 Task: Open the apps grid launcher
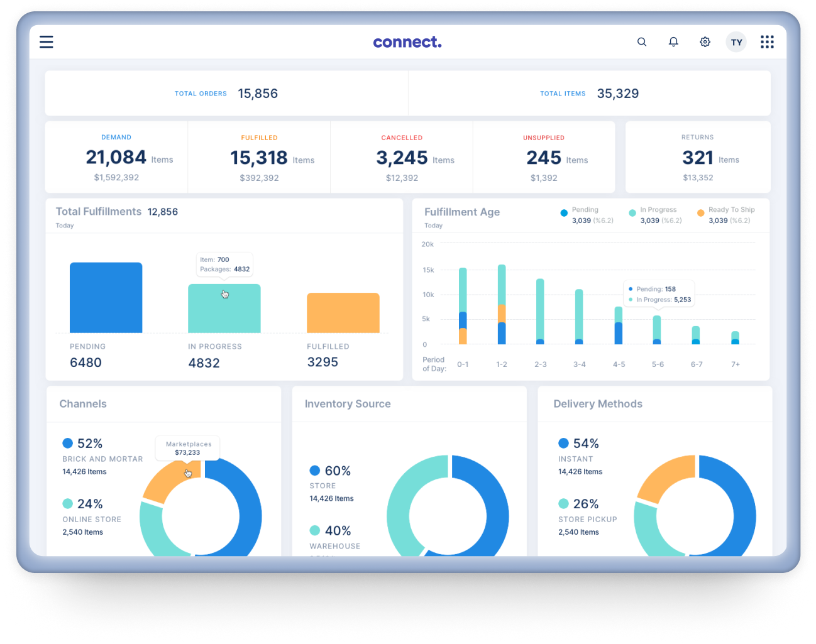[767, 42]
